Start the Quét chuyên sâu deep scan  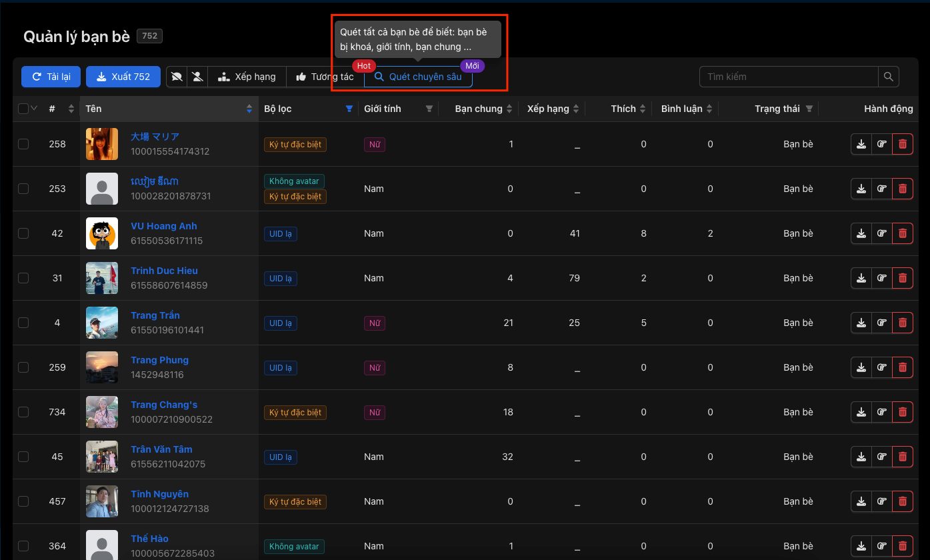[x=418, y=77]
